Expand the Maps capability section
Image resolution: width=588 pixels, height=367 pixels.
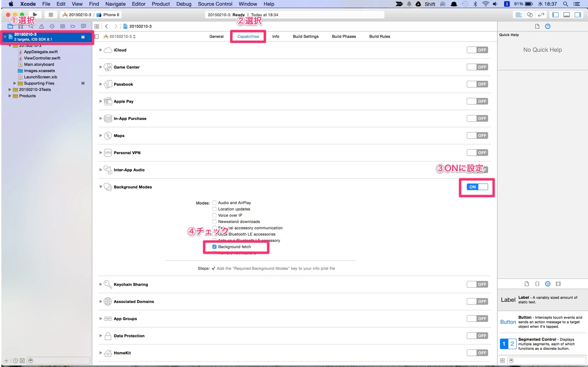pyautogui.click(x=101, y=136)
